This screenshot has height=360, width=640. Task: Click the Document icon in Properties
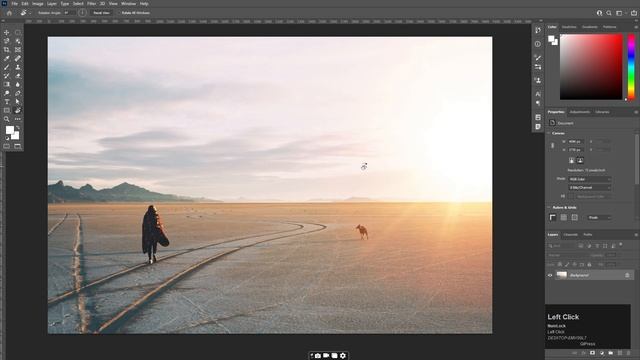click(552, 123)
